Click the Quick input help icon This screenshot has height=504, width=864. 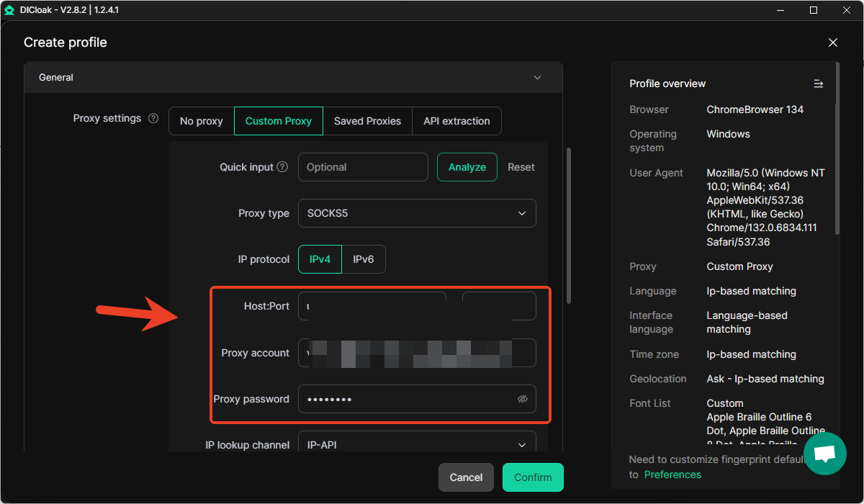pyautogui.click(x=282, y=167)
